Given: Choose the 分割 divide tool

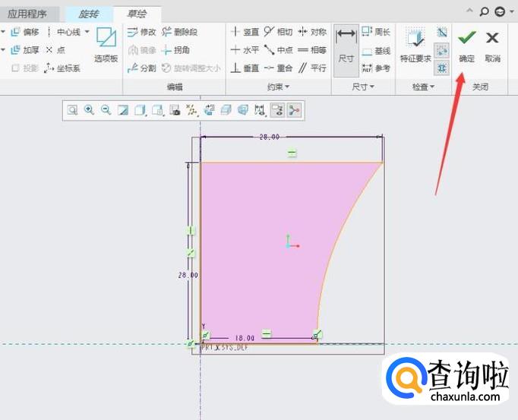Looking at the screenshot, I should tap(141, 68).
